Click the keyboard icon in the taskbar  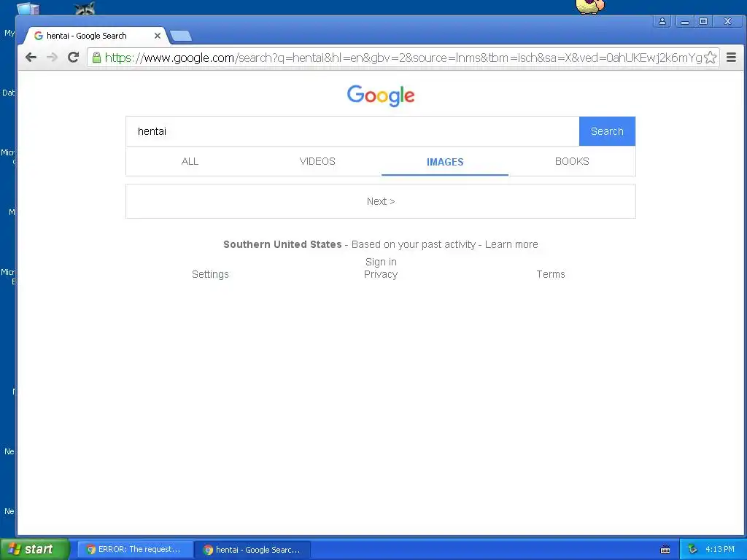[x=665, y=550]
